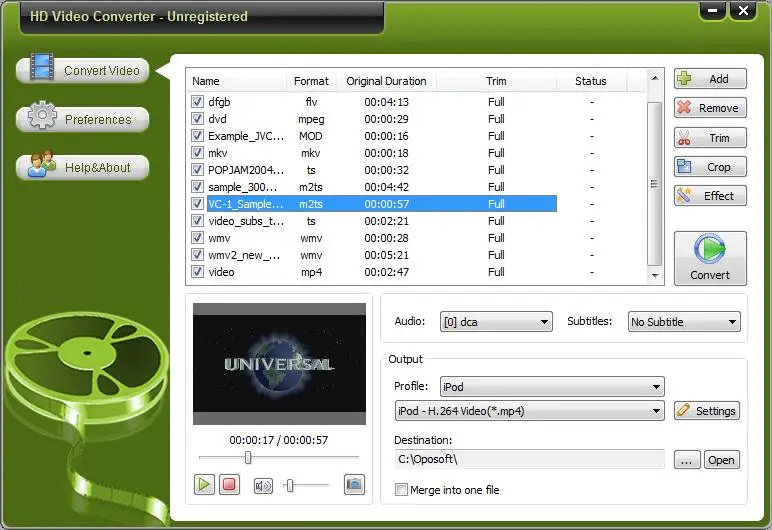Click the volume slider handle
772x530 pixels.
coord(290,486)
